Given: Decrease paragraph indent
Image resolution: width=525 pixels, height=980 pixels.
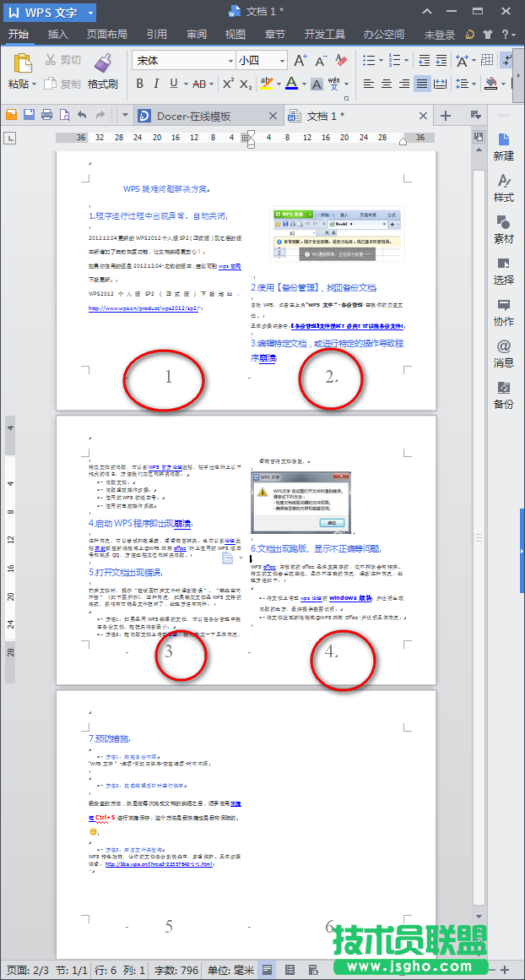Looking at the screenshot, I should pos(425,61).
